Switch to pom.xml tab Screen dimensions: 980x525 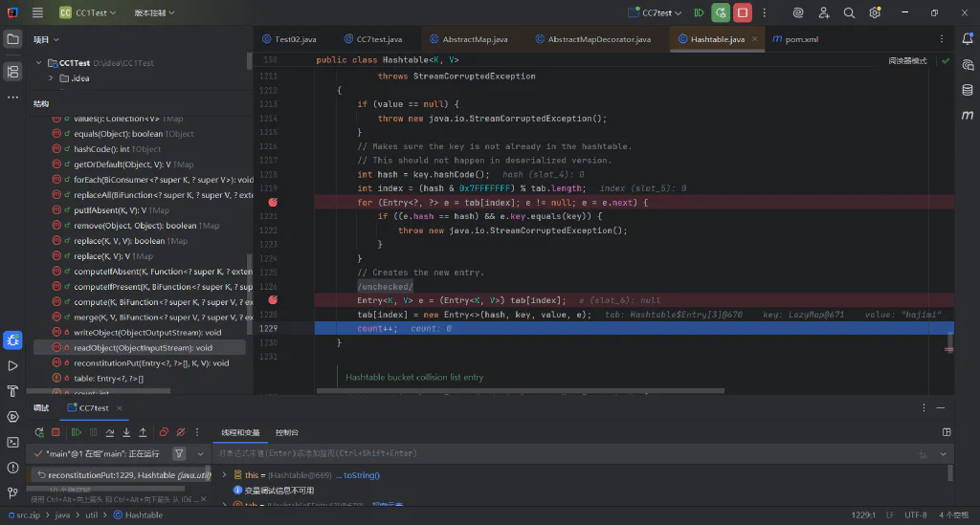(795, 38)
